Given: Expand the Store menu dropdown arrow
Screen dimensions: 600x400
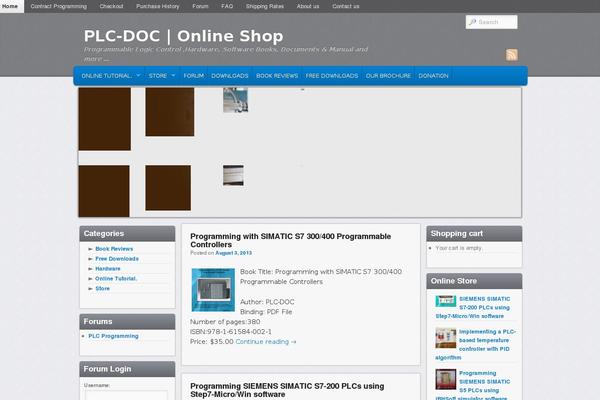Looking at the screenshot, I should (173, 75).
